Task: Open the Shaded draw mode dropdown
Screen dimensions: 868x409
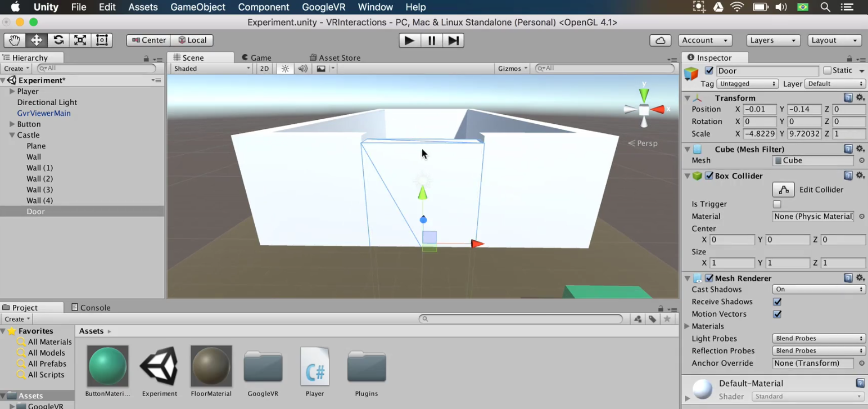Action: tap(211, 68)
